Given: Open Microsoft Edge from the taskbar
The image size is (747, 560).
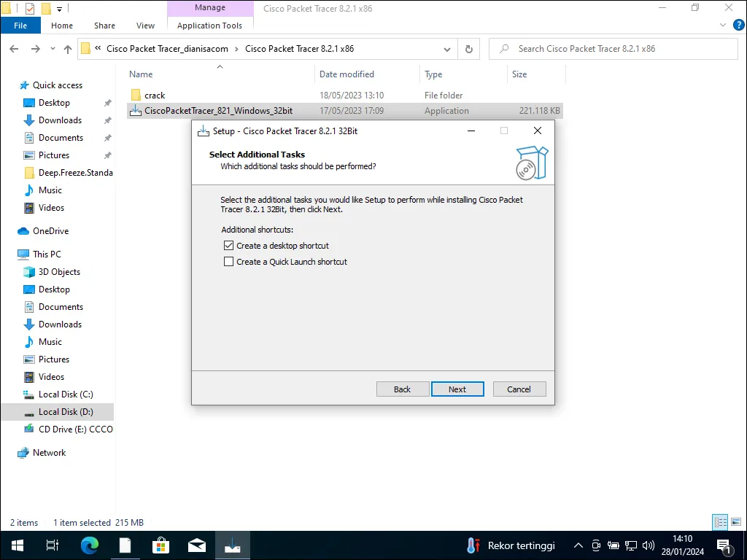Looking at the screenshot, I should [90, 545].
